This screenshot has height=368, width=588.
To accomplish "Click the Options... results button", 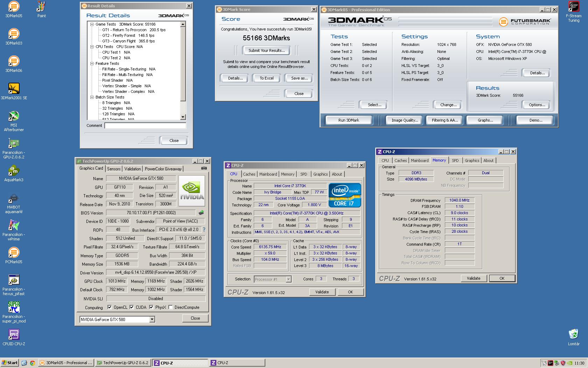I will point(537,105).
